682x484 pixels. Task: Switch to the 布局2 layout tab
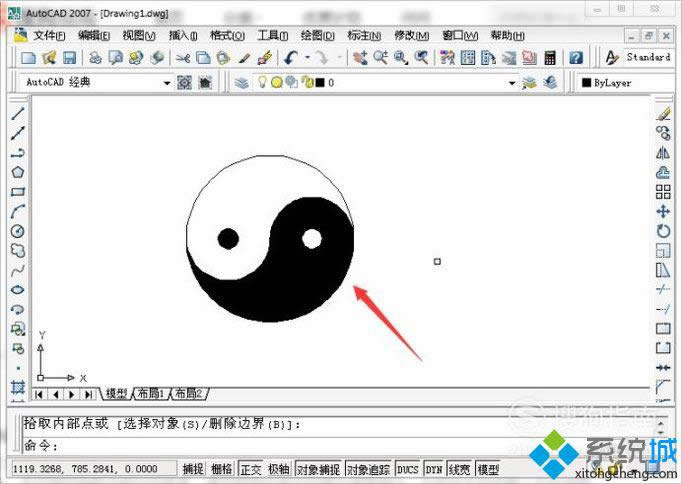[188, 394]
